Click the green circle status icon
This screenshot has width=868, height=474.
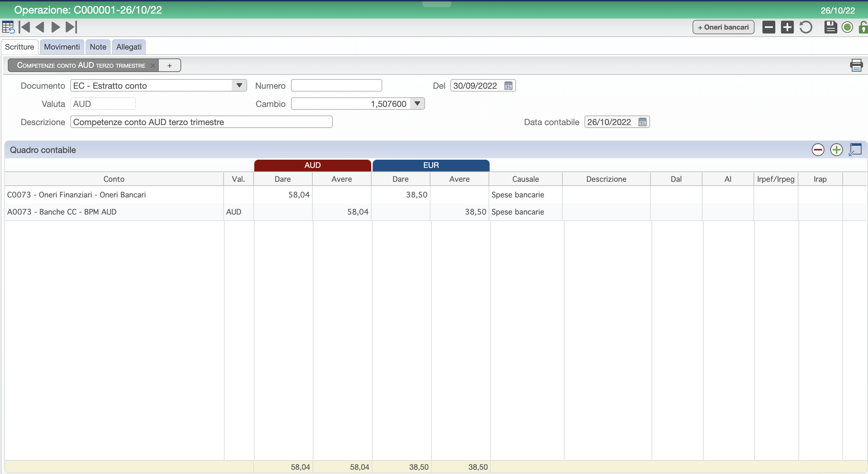pyautogui.click(x=847, y=27)
